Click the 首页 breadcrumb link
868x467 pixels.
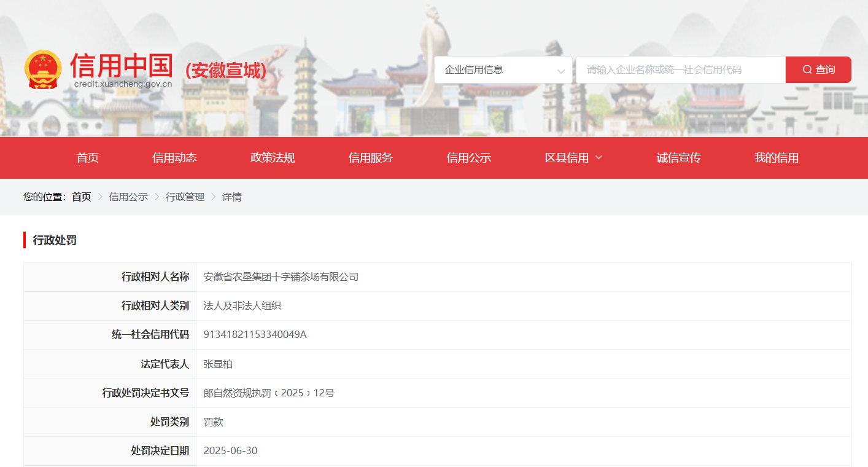[82, 197]
